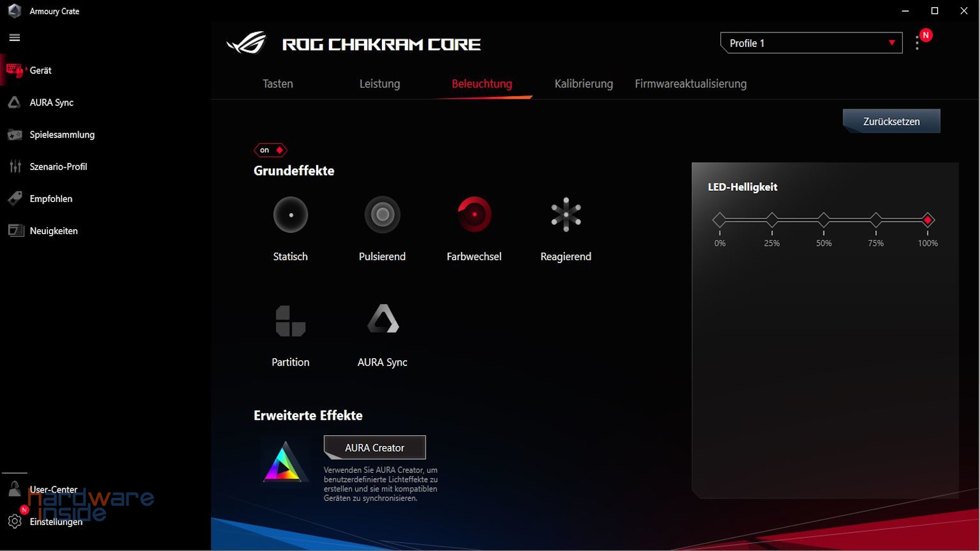This screenshot has height=551, width=980.
Task: Set LED-Helligkeit slider to 50%
Action: click(823, 220)
